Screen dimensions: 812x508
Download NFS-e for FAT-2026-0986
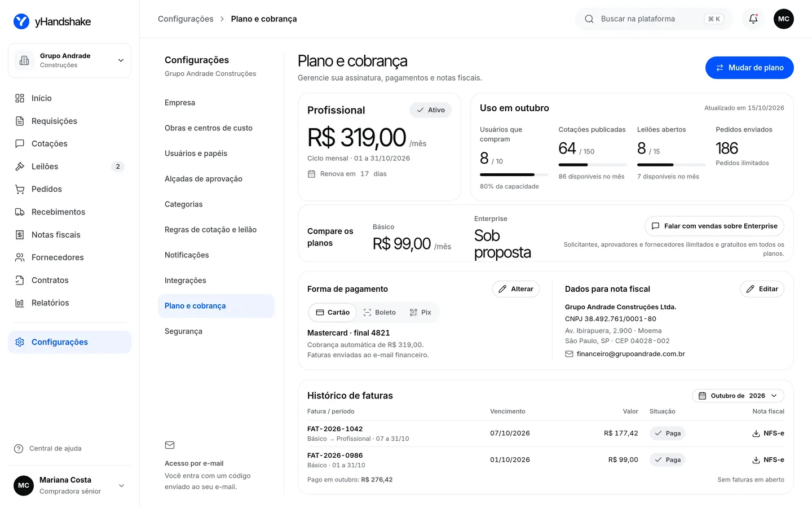pyautogui.click(x=768, y=460)
